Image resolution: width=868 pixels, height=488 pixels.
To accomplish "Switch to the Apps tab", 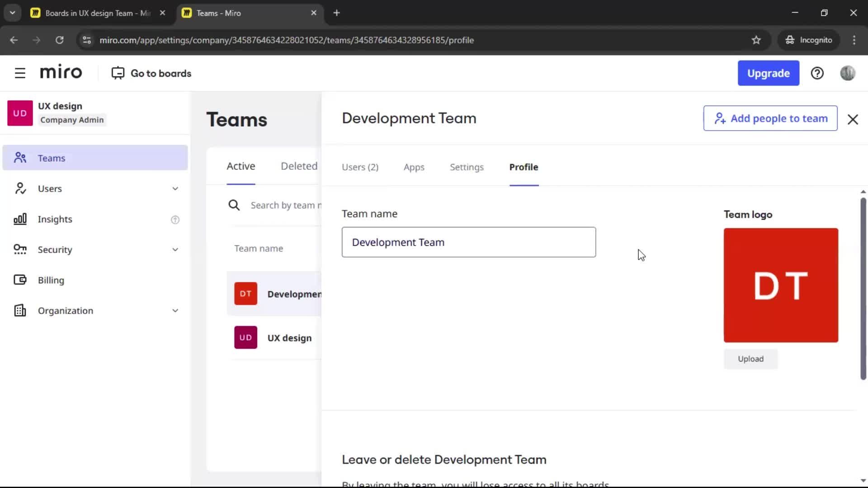I will pyautogui.click(x=414, y=167).
